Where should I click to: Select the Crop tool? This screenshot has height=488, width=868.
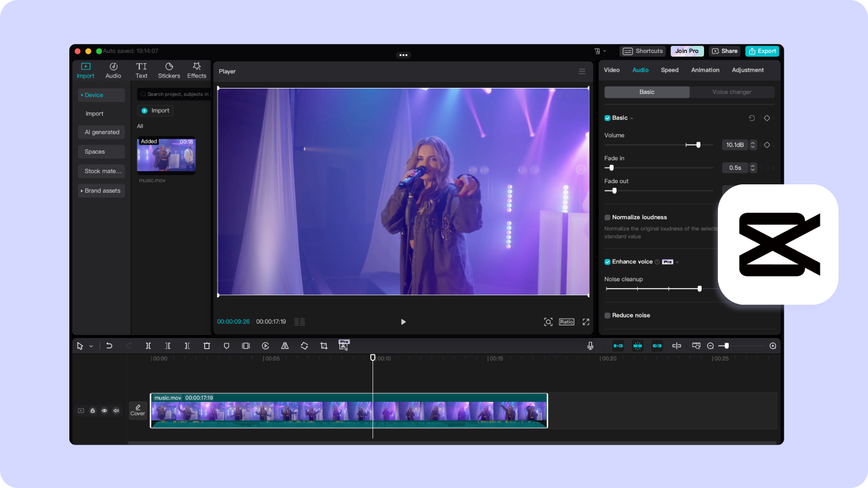pyautogui.click(x=324, y=346)
